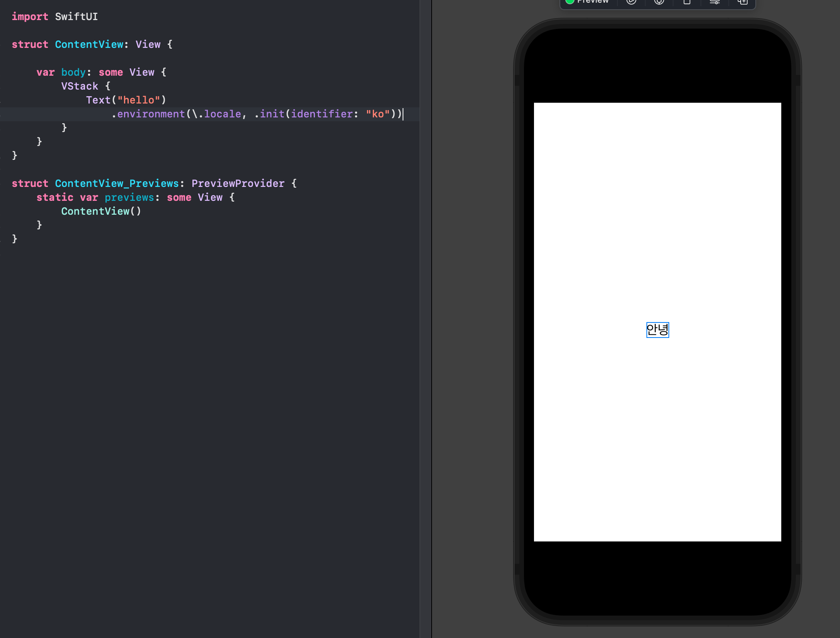Viewport: 840px width, 638px height.
Task: Click the body property name
Action: tap(73, 72)
